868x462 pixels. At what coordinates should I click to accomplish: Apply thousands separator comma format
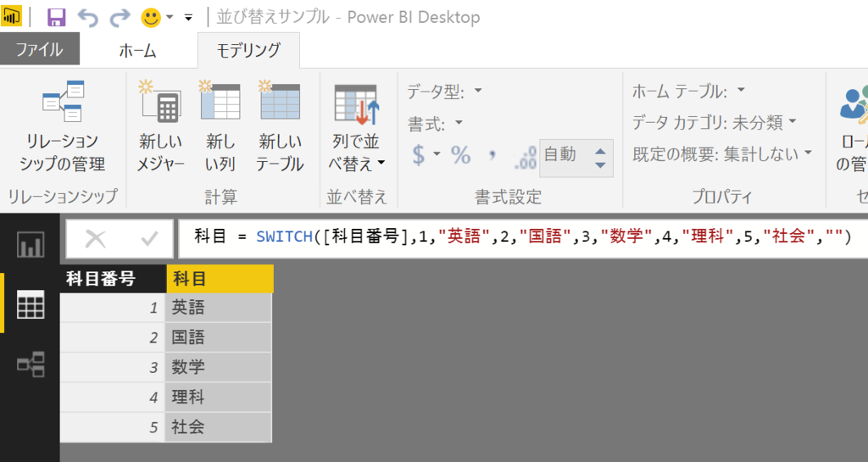[x=492, y=155]
